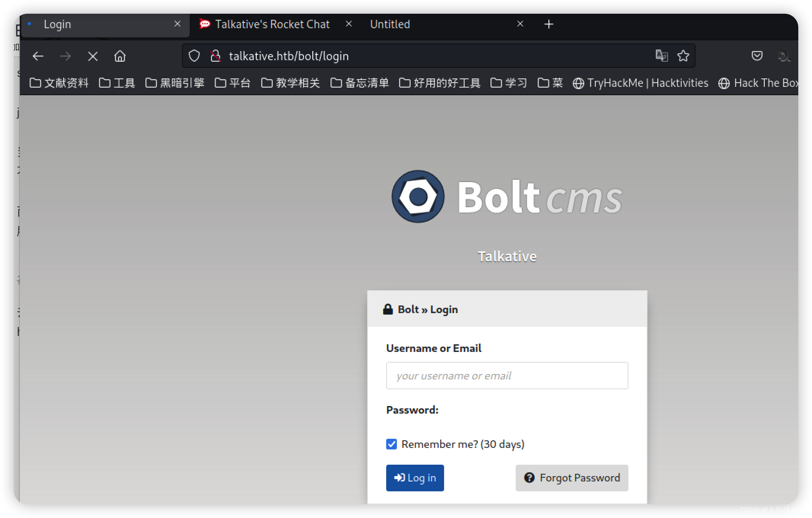
Task: Open the tracking protection shield icon
Action: [x=194, y=56]
